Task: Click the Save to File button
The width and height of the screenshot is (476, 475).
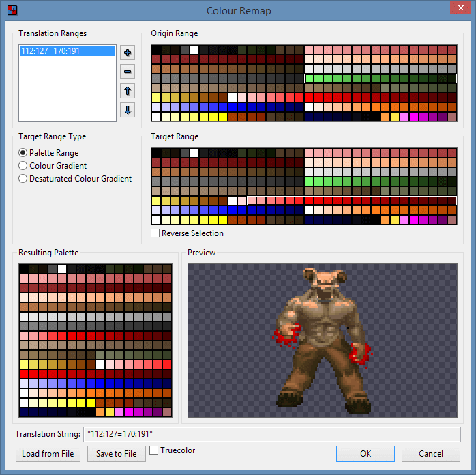Action: point(116,454)
